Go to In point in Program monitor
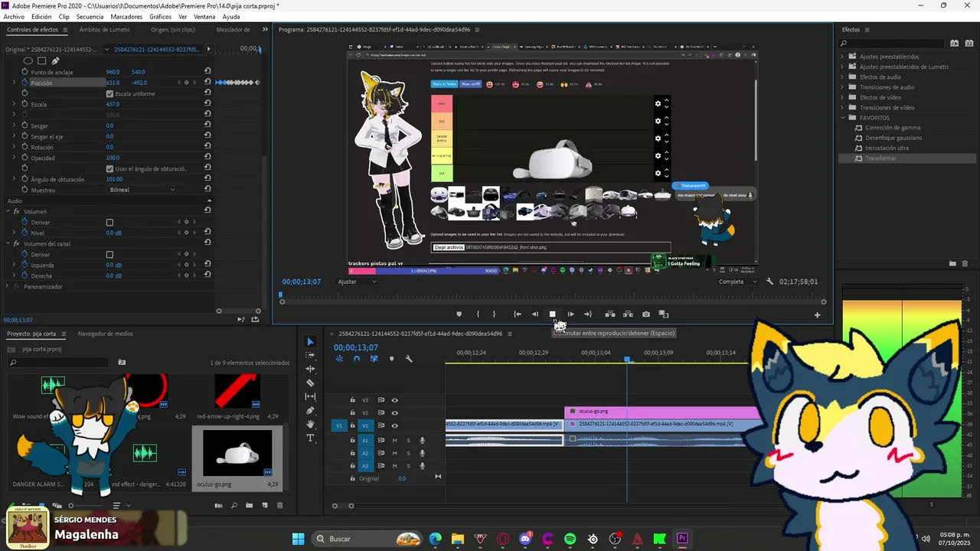 518,314
